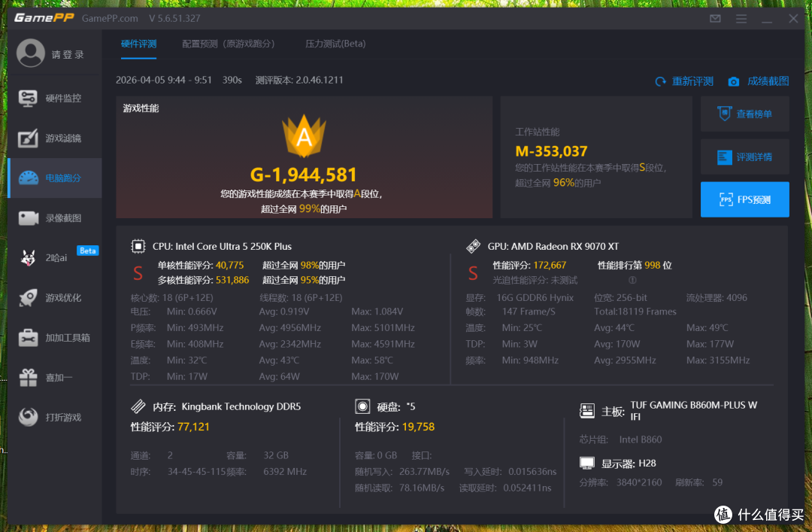
Task: Click the hard disk icon
Action: (x=362, y=406)
